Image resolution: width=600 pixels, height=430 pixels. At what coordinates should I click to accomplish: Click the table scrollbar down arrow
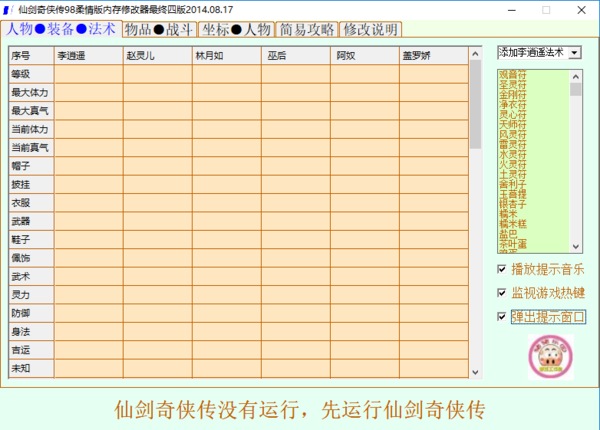coord(475,372)
